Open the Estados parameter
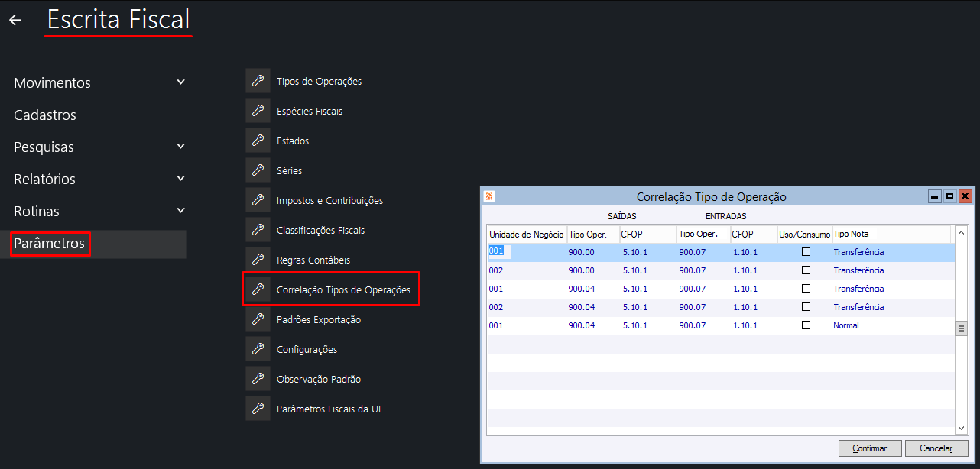Viewport: 980px width, 469px height. click(293, 141)
